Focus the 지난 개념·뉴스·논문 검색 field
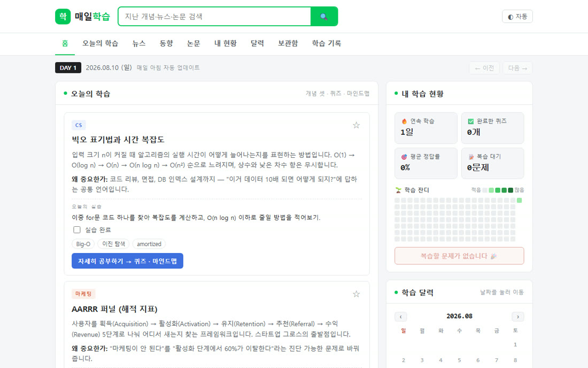 [214, 17]
